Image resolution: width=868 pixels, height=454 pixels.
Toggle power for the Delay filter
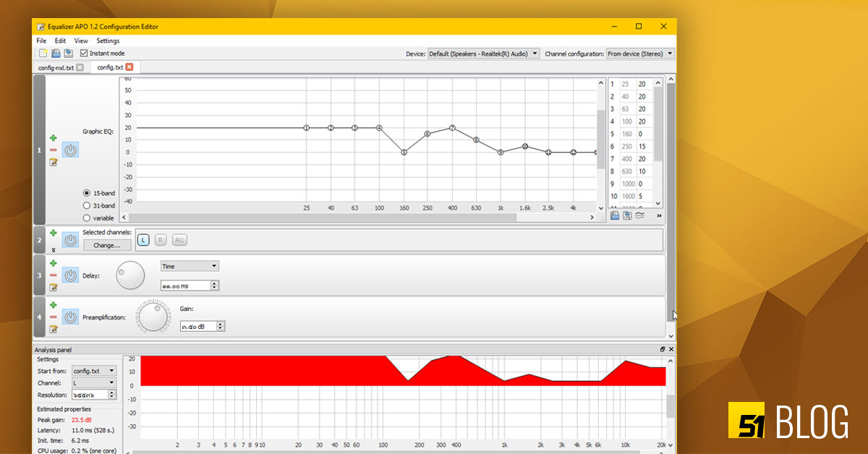[70, 275]
